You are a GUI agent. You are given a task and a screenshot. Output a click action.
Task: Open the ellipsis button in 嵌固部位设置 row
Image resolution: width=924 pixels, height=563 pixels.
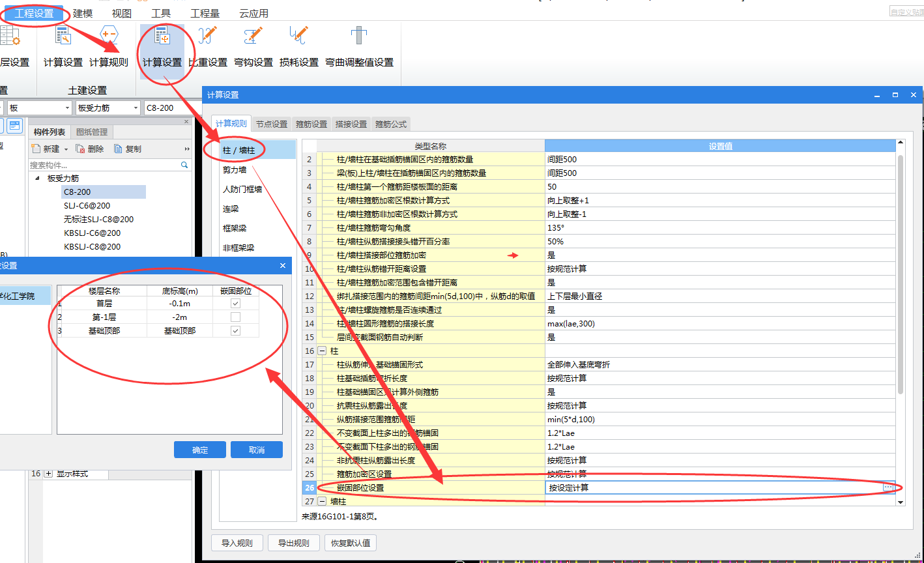(888, 487)
